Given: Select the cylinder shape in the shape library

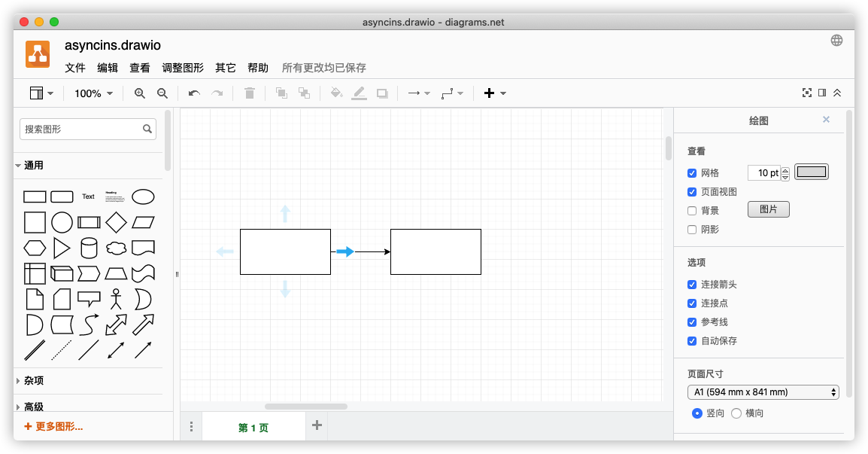Looking at the screenshot, I should pos(89,248).
